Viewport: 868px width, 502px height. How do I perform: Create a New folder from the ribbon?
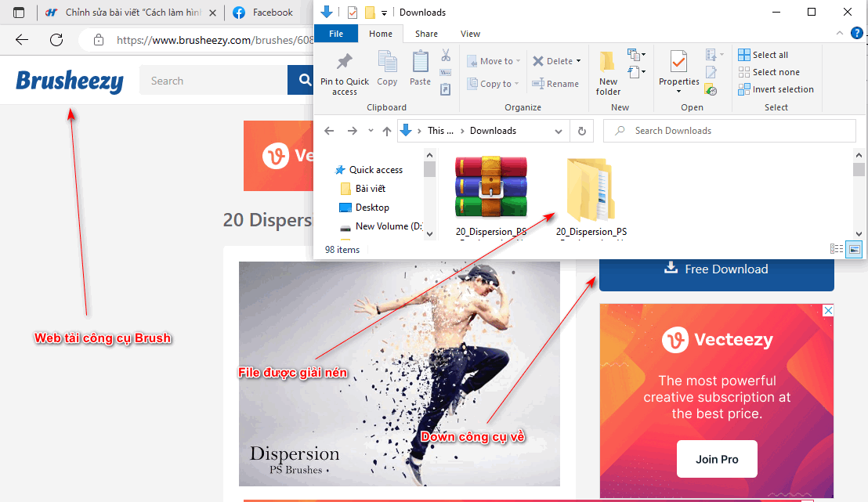click(608, 70)
